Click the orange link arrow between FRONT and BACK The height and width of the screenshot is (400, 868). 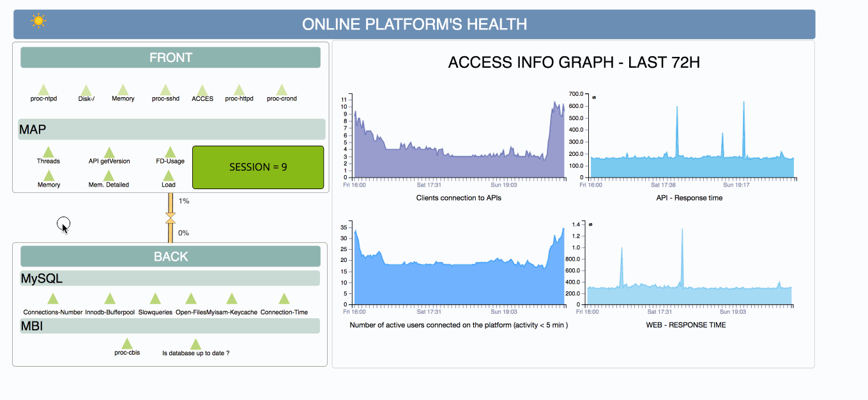point(171,219)
